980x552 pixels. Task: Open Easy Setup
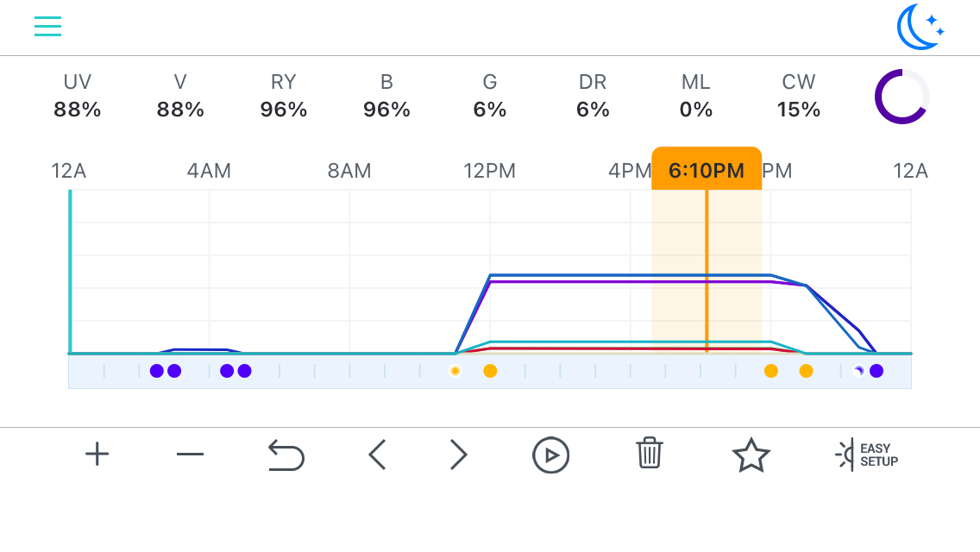pos(866,455)
